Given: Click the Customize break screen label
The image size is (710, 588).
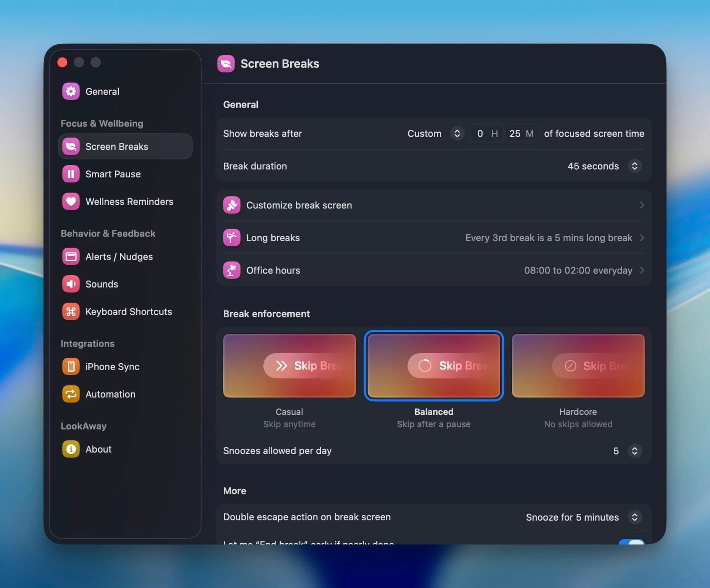Looking at the screenshot, I should 299,205.
